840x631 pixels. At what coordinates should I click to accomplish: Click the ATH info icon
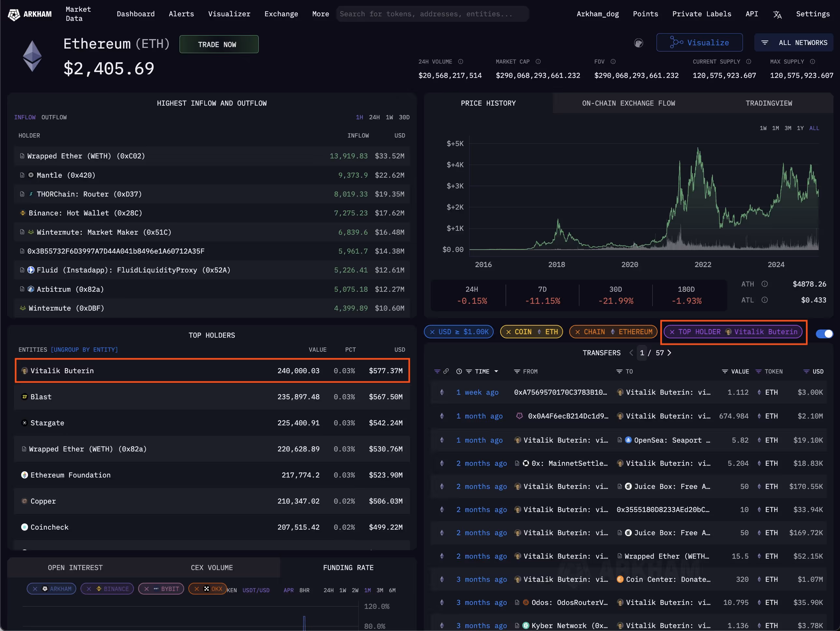click(764, 284)
